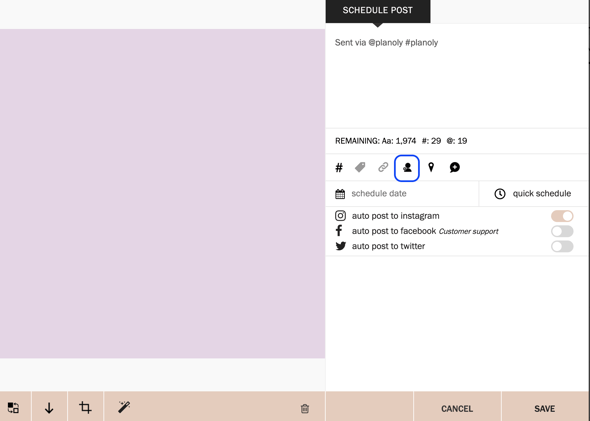Add a location with pin icon
Image resolution: width=590 pixels, height=421 pixels.
[x=431, y=167]
